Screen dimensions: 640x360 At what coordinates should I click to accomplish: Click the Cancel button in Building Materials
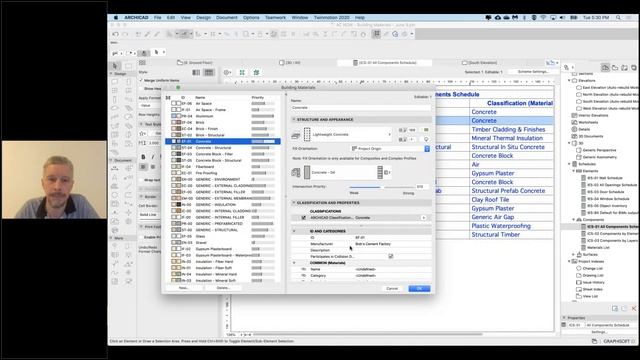coord(392,289)
